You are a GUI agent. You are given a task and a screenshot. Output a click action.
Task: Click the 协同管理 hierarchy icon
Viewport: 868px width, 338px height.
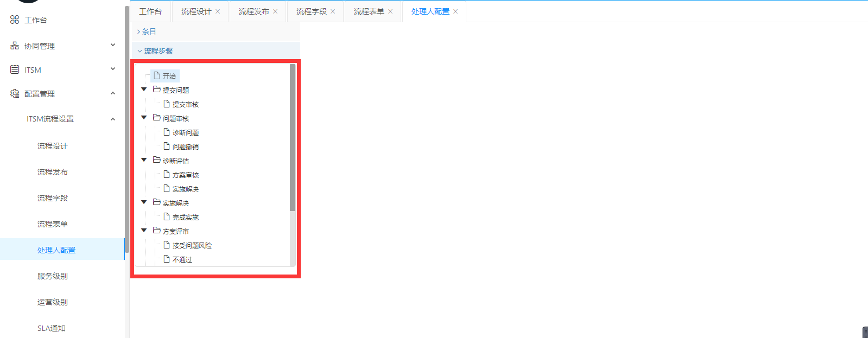coord(15,46)
